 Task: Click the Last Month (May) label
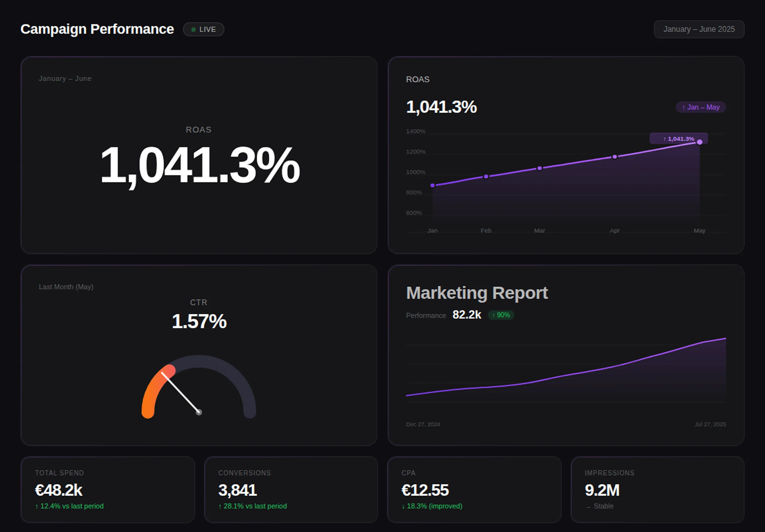coord(66,287)
